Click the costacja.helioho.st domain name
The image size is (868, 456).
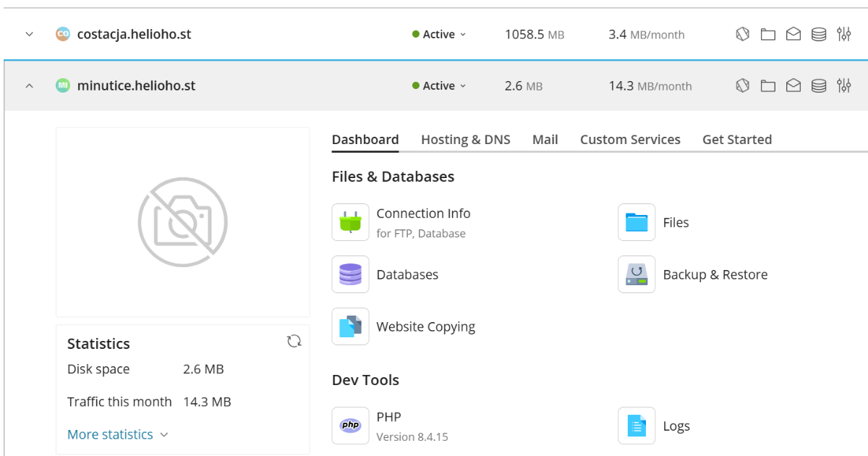134,35
